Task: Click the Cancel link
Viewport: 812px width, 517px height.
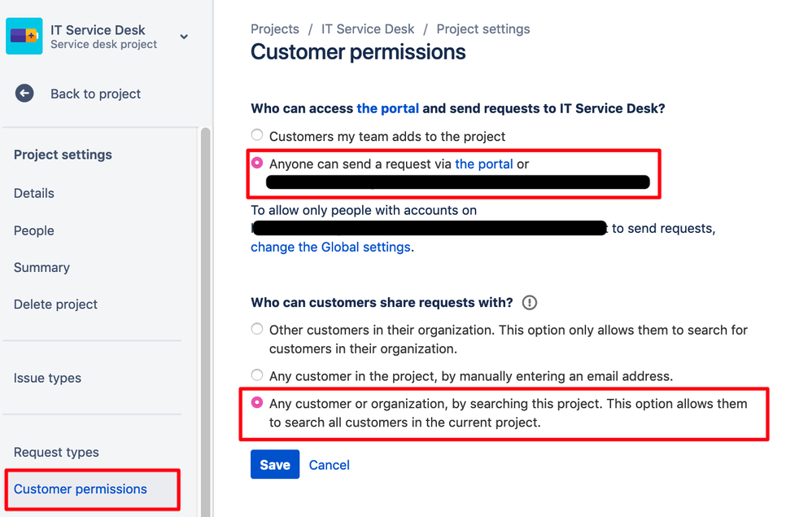Action: tap(330, 465)
